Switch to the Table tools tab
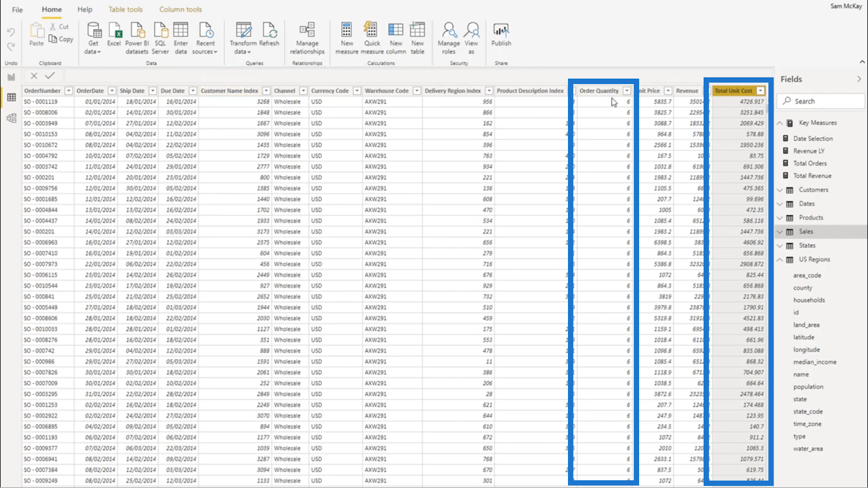Viewport: 868px width, 488px height. 125,10
